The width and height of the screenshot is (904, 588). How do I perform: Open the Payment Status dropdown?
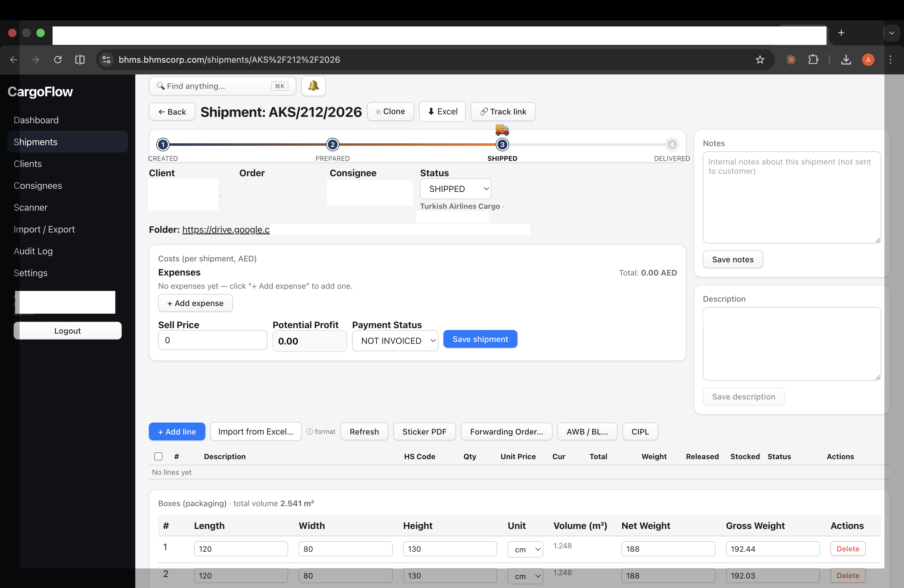(395, 341)
